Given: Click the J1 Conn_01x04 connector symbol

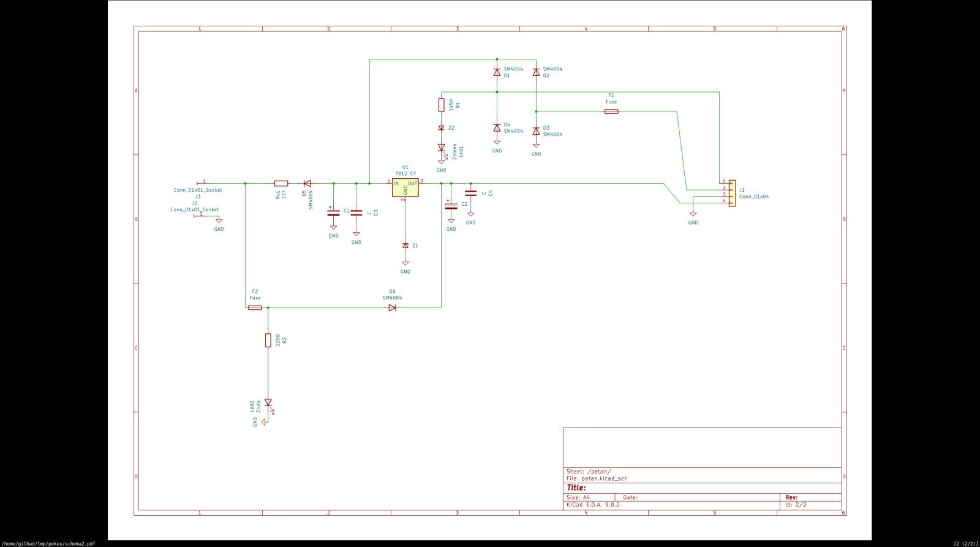Looking at the screenshot, I should [x=732, y=193].
